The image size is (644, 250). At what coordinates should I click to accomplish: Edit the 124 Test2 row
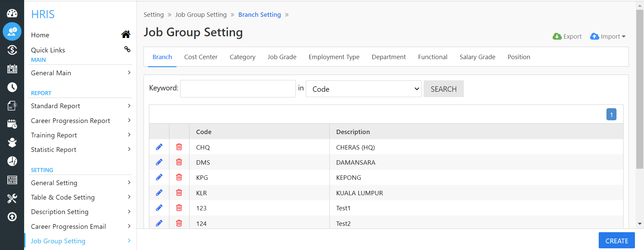pyautogui.click(x=159, y=223)
